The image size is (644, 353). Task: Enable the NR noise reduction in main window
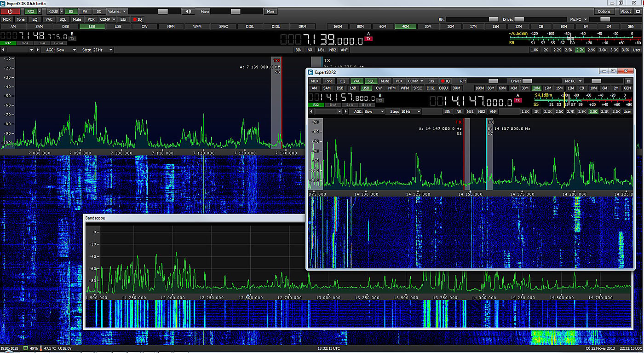point(310,50)
